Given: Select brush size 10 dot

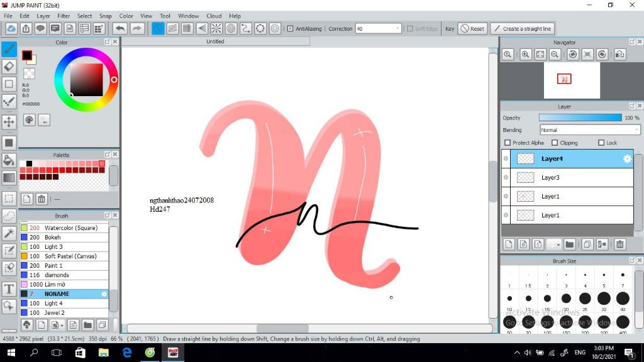Looking at the screenshot, I should click(509, 299).
